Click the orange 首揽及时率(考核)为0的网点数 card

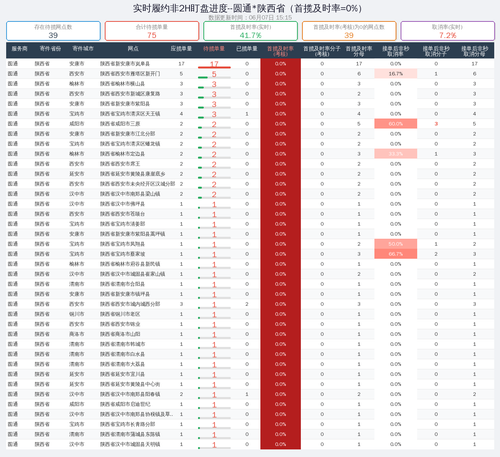click(x=349, y=31)
